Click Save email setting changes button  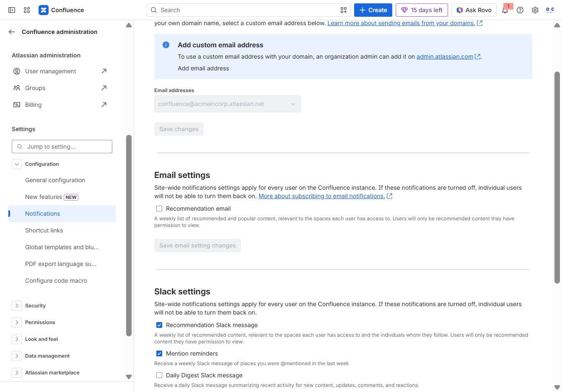197,245
